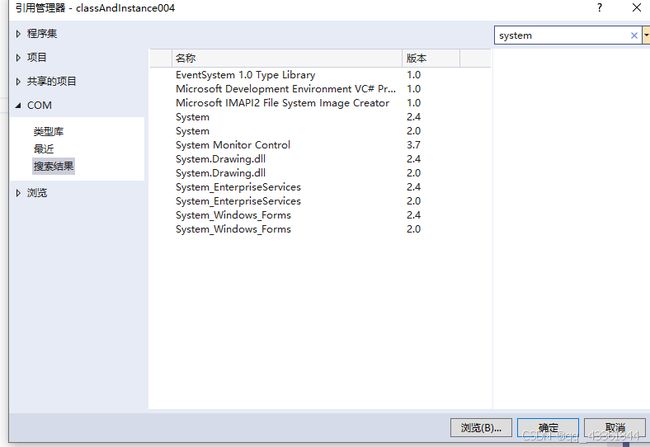Click the help question mark button
650x447 pixels.
(x=599, y=8)
